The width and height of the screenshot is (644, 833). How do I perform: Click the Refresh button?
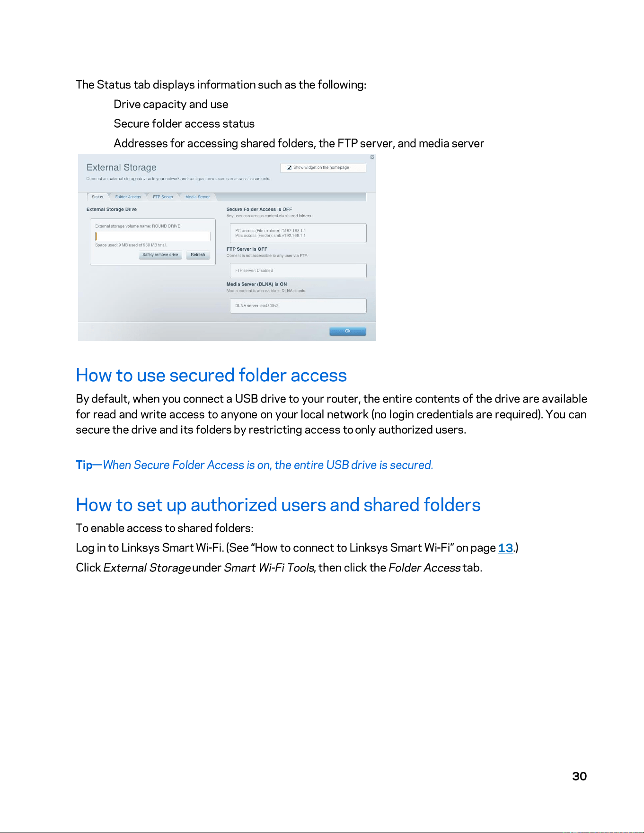(198, 255)
